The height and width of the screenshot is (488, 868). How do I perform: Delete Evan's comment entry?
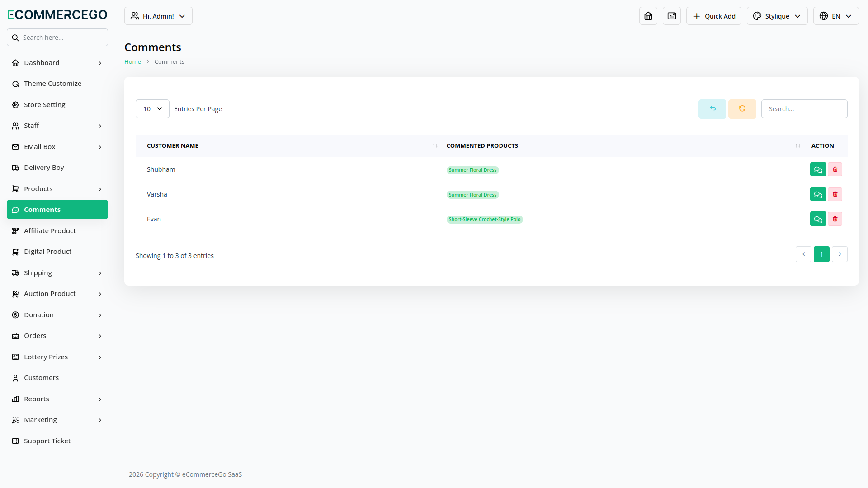point(835,219)
